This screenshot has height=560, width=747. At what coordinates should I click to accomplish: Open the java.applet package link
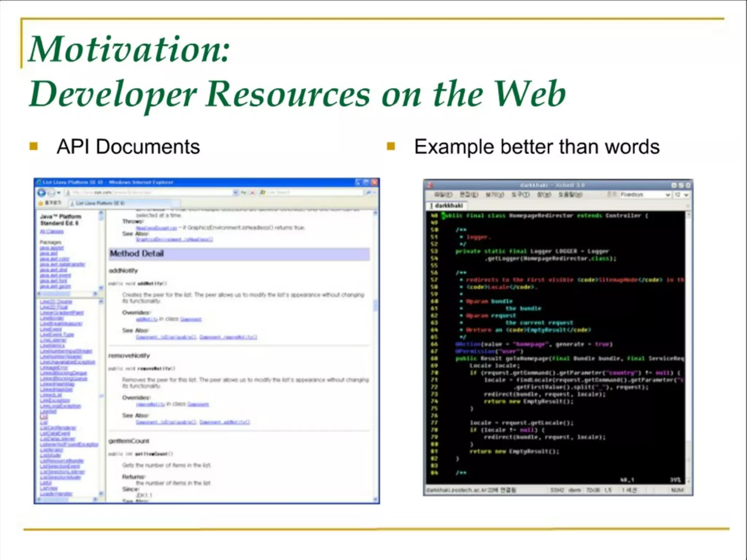click(x=51, y=248)
